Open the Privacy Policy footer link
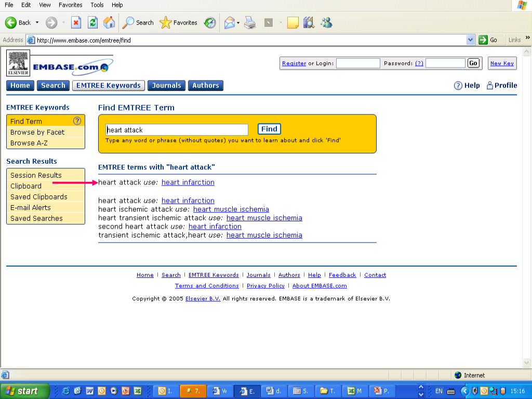Image resolution: width=532 pixels, height=399 pixels. [265, 286]
